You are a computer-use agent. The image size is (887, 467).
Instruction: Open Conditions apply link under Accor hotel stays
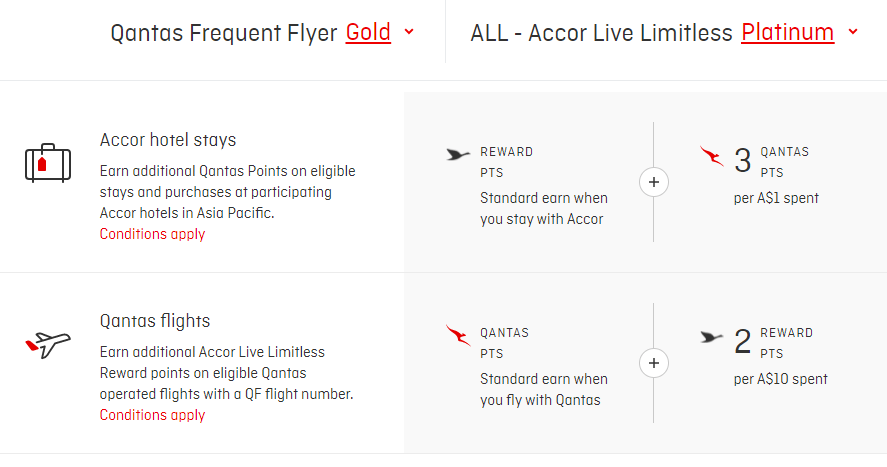point(152,234)
